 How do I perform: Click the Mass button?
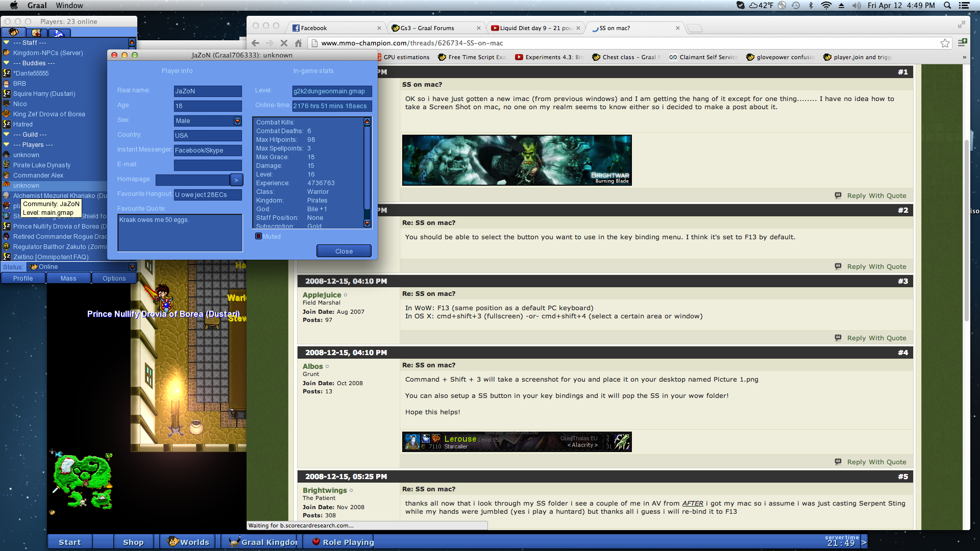click(68, 278)
